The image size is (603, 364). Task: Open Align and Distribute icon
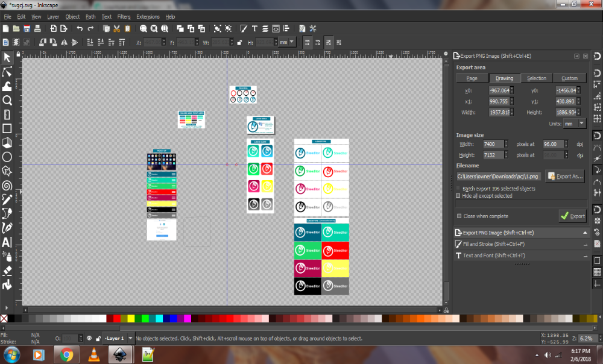pyautogui.click(x=286, y=28)
